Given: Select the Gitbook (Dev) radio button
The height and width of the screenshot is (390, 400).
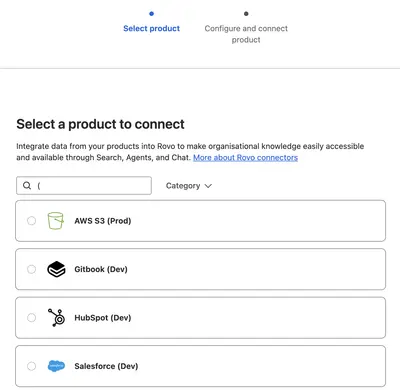Looking at the screenshot, I should coord(31,269).
